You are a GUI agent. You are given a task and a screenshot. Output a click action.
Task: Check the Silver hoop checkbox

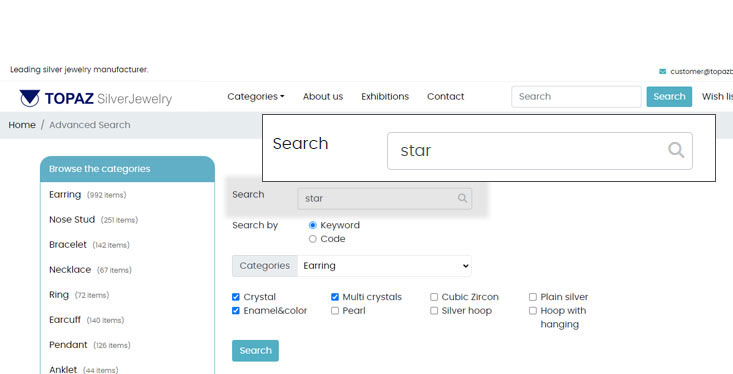(434, 310)
